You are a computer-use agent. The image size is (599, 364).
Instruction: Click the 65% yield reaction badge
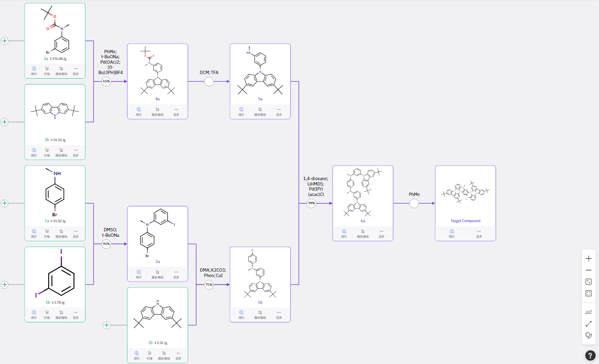coord(107,82)
